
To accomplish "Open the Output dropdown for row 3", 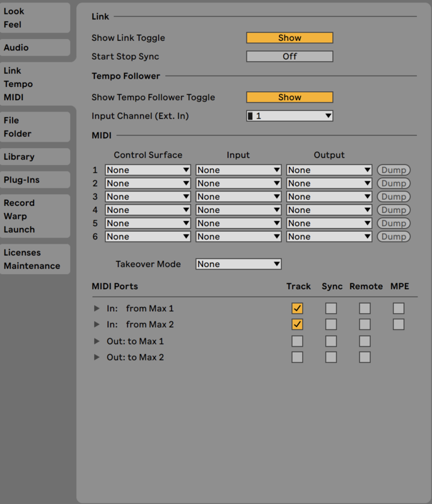I will click(329, 197).
